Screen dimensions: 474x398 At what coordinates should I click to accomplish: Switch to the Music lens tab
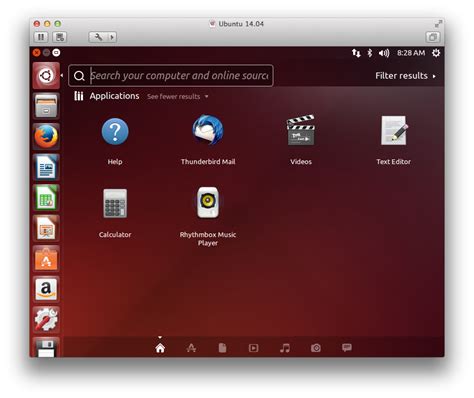click(x=285, y=348)
